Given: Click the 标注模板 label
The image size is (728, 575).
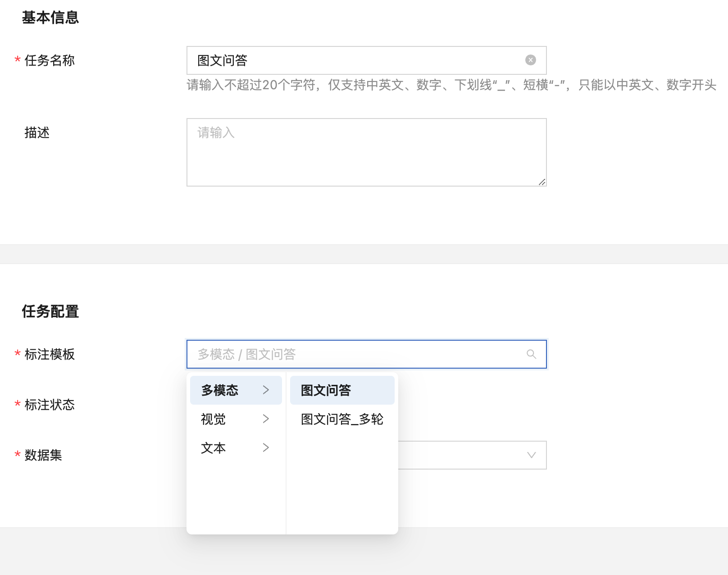Looking at the screenshot, I should 50,354.
